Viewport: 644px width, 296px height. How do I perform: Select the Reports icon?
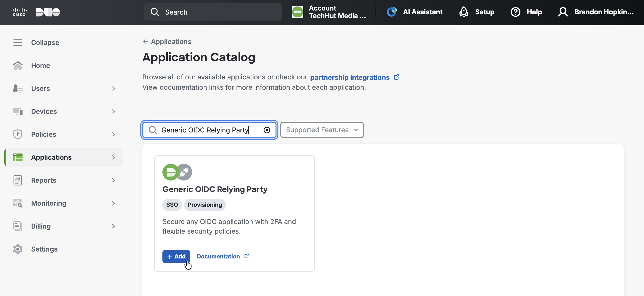click(17, 180)
